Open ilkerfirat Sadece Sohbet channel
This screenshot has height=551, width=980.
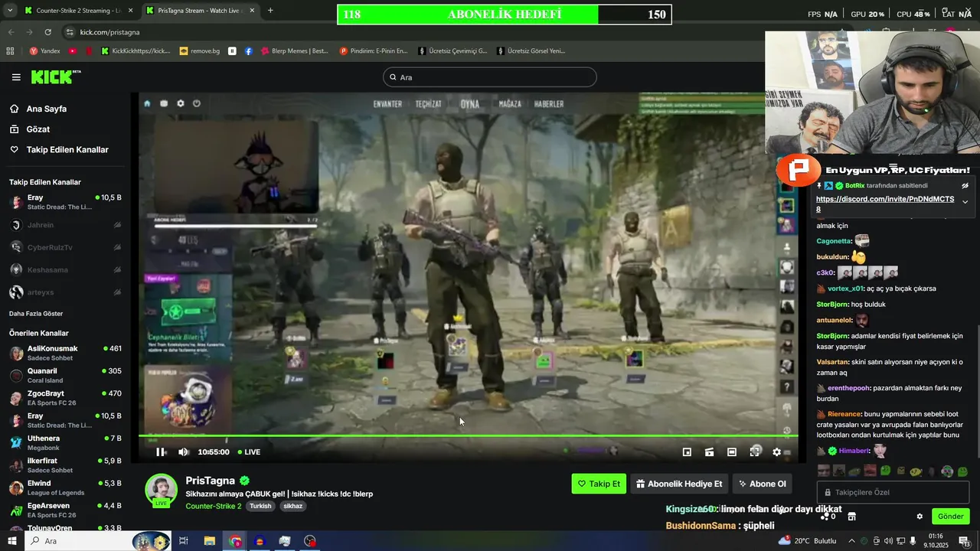click(65, 465)
